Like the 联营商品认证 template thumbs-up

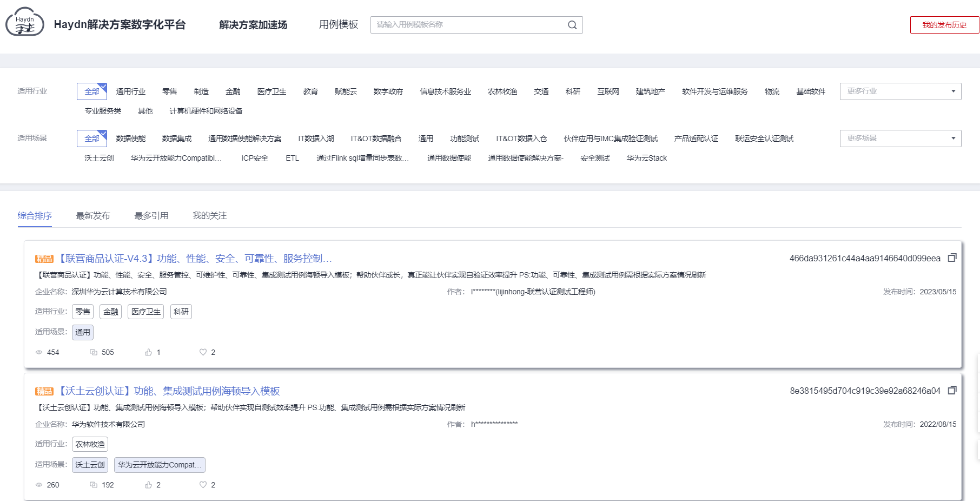tap(148, 352)
